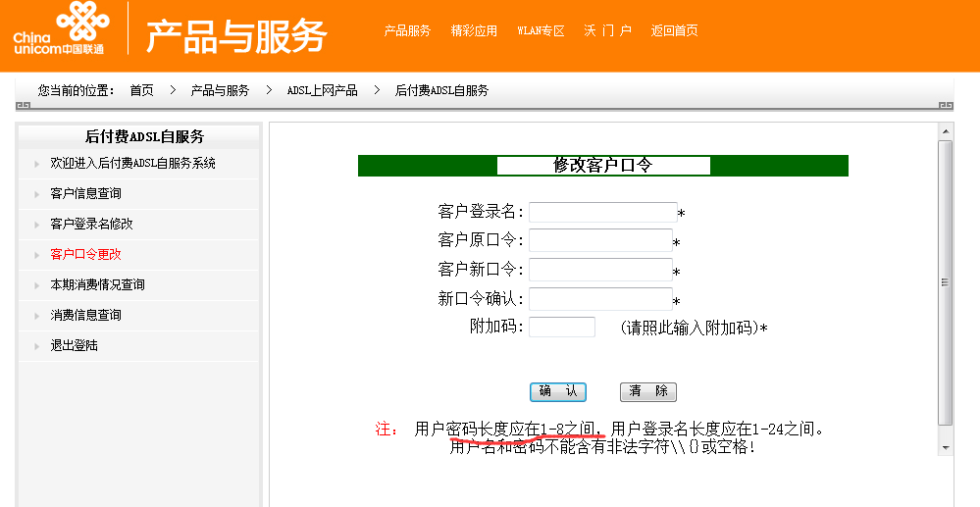Select 客户口令更改 sidebar item
Image resolution: width=980 pixels, height=507 pixels.
85,254
